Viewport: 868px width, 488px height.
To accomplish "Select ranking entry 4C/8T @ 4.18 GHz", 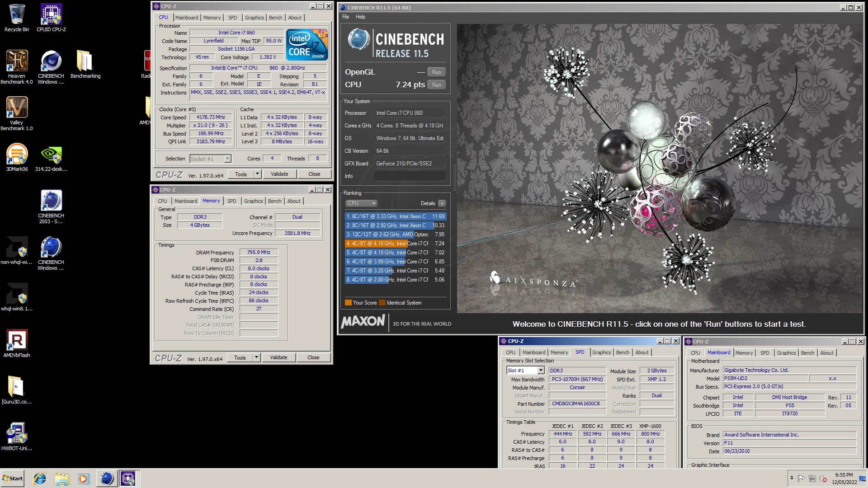I will click(396, 244).
